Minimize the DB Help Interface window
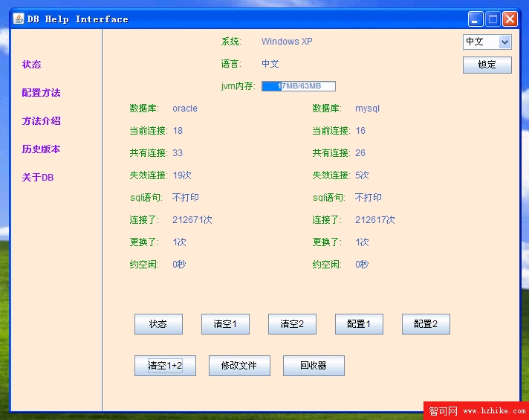This screenshot has height=420, width=529. [476, 19]
